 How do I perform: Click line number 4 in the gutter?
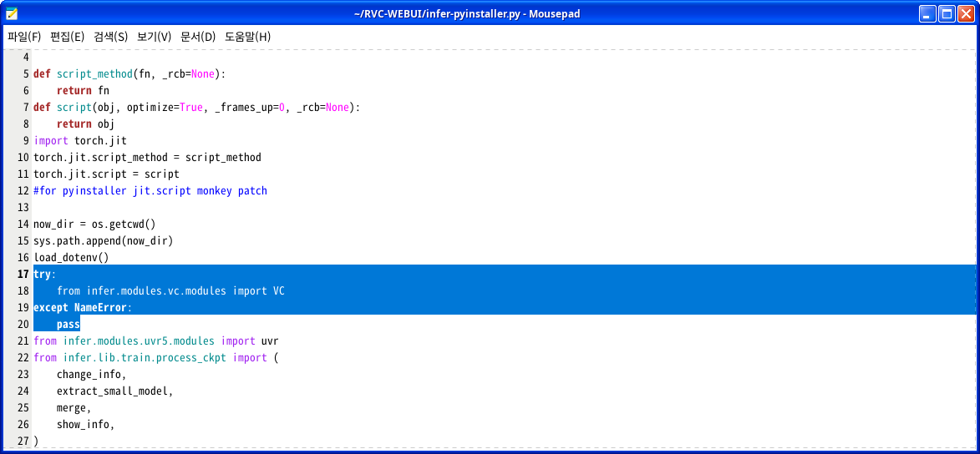[26, 57]
